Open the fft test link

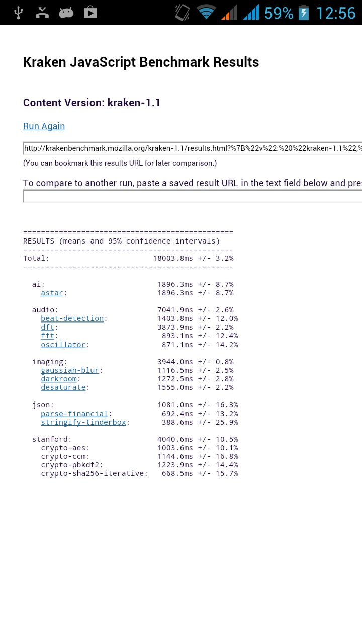47,336
